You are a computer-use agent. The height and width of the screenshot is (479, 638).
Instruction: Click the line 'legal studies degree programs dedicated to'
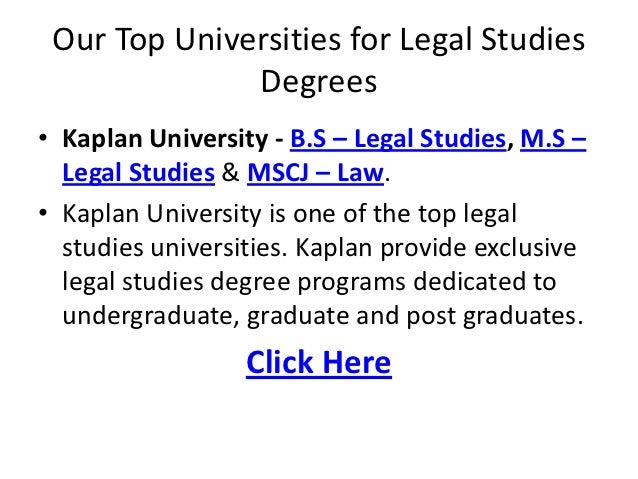coord(309,282)
